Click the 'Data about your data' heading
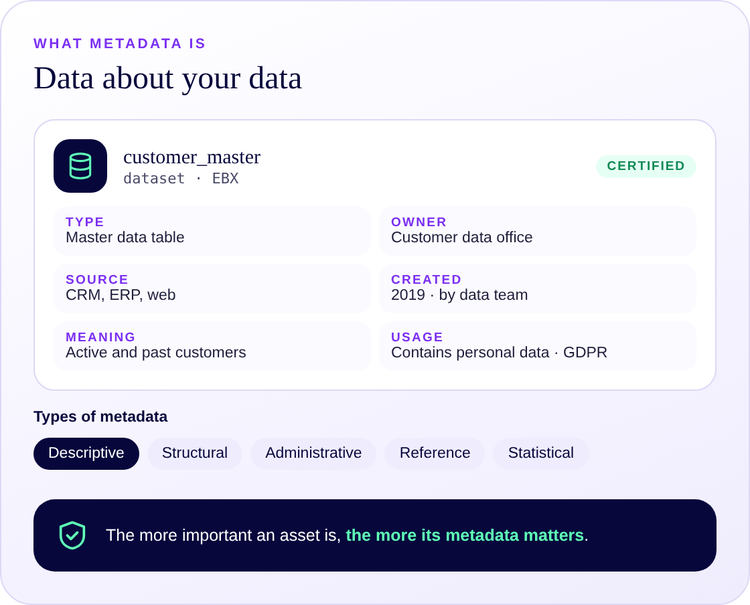 pos(167,78)
